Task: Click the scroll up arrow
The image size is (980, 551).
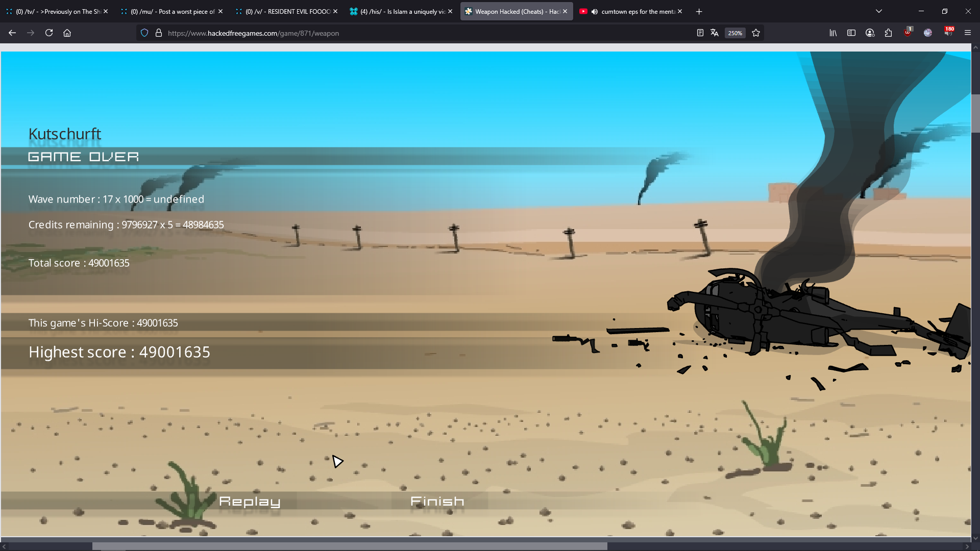Action: pyautogui.click(x=975, y=47)
